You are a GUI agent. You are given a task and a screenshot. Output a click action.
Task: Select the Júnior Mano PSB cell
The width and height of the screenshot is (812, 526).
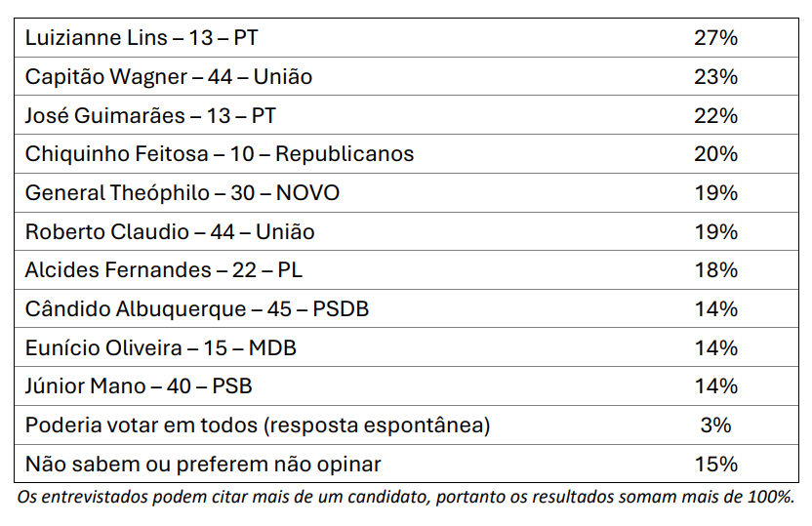tap(139, 386)
